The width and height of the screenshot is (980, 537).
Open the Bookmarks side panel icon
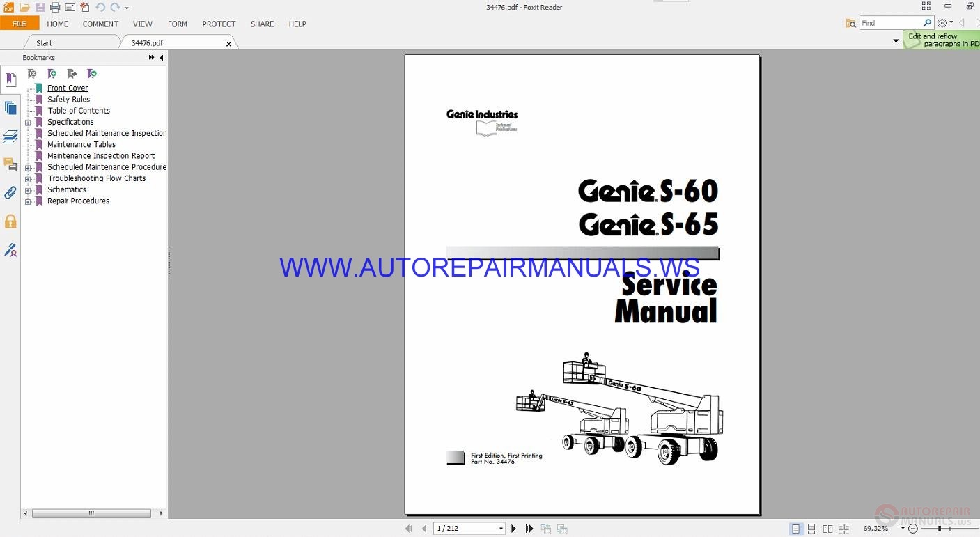pyautogui.click(x=10, y=80)
